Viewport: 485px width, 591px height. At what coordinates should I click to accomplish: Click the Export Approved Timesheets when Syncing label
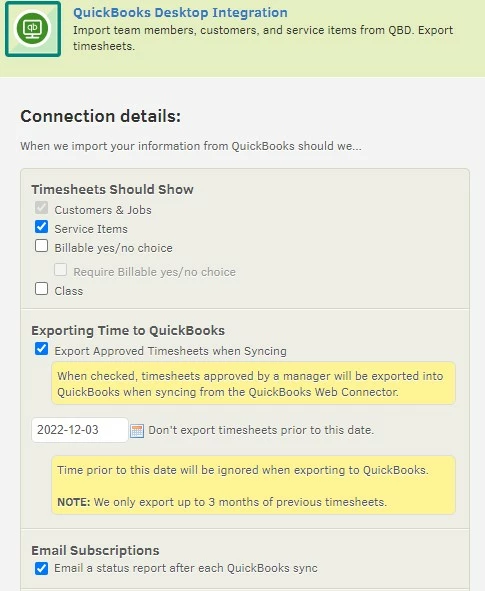pyautogui.click(x=170, y=351)
